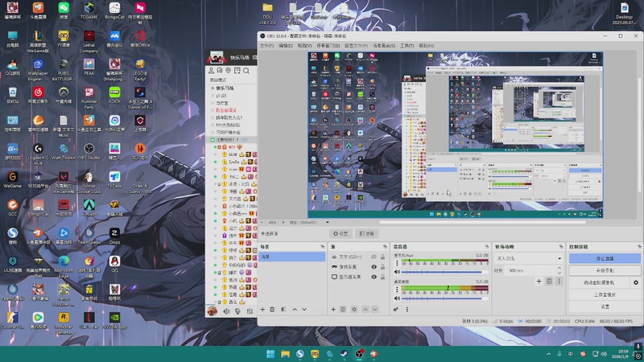
Task: Open ToDesk desktop shortcut
Action: (x=114, y=179)
